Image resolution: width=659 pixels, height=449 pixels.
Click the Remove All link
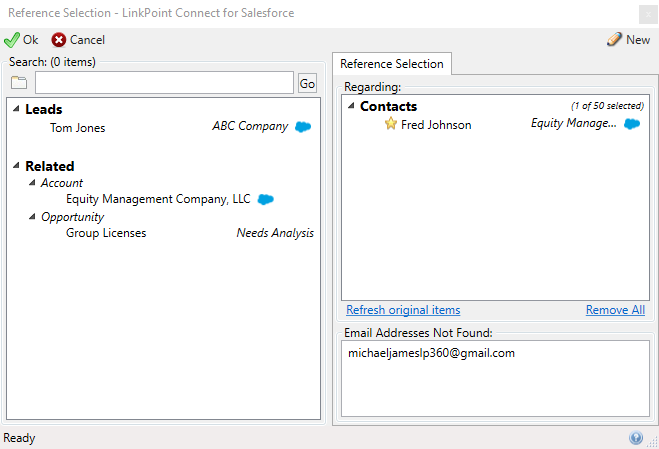point(615,310)
